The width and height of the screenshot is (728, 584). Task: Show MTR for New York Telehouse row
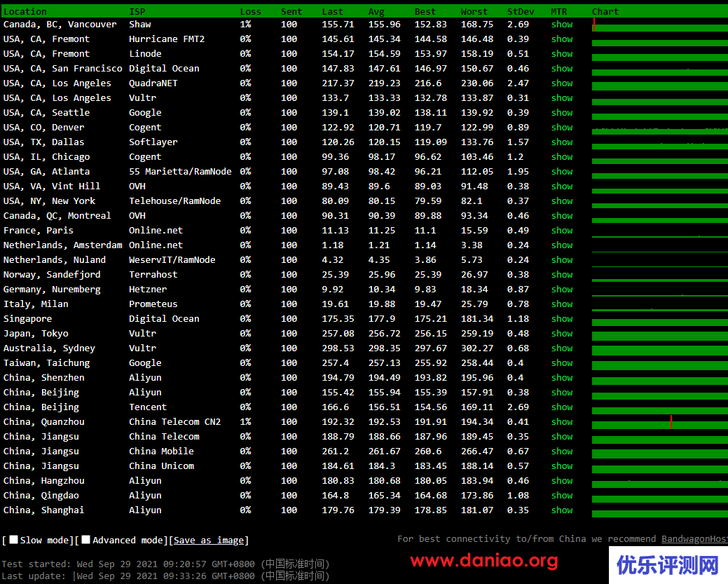tap(562, 201)
